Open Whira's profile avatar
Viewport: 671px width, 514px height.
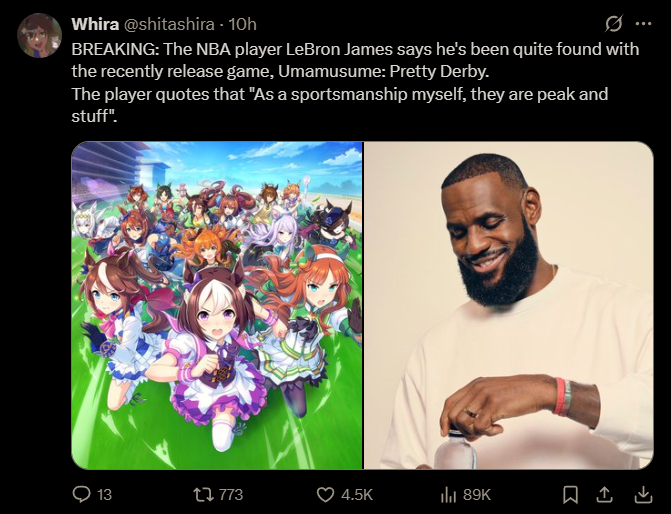pyautogui.click(x=39, y=36)
